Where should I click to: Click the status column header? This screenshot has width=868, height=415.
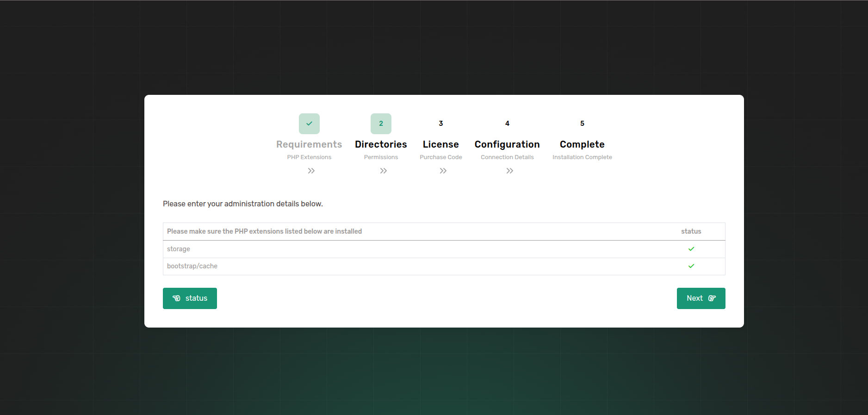pyautogui.click(x=691, y=231)
